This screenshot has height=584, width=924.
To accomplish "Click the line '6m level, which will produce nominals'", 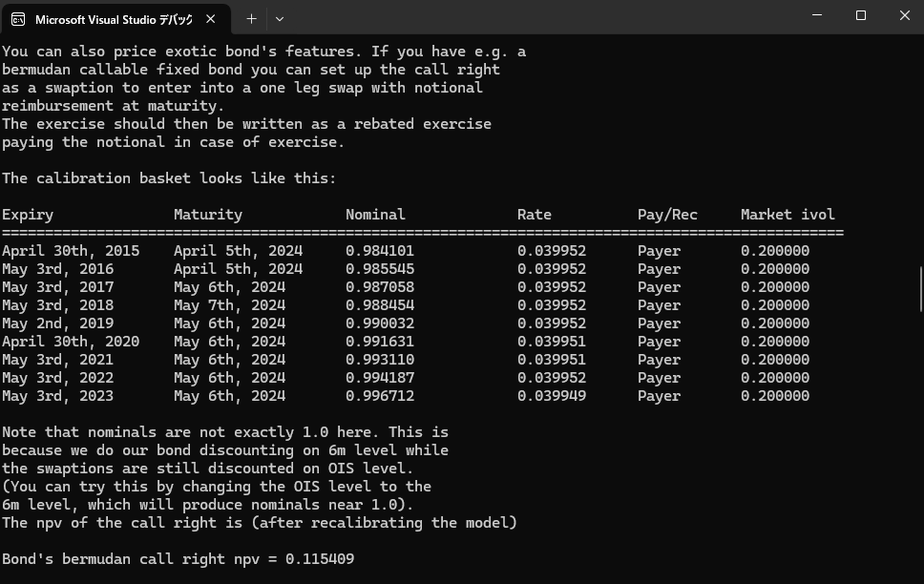I will tap(208, 505).
